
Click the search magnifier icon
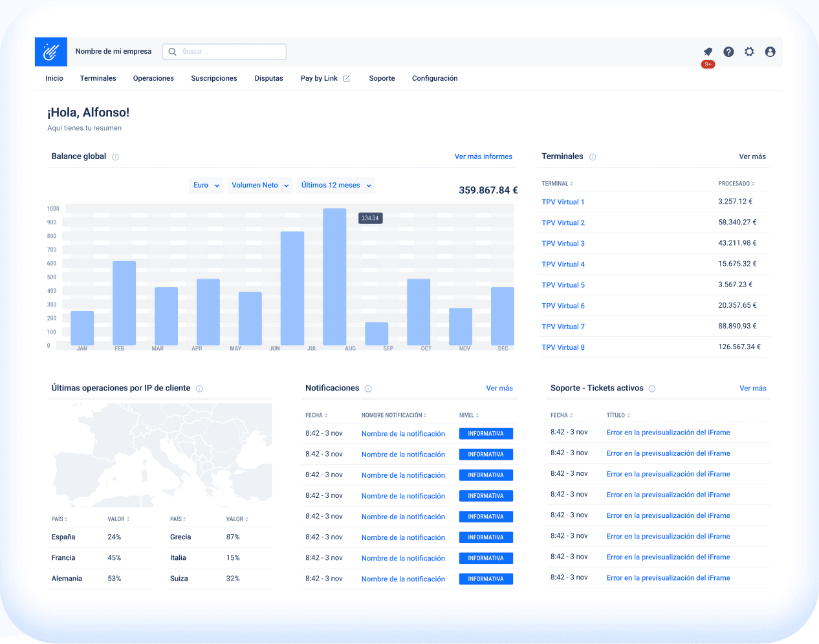(x=173, y=52)
